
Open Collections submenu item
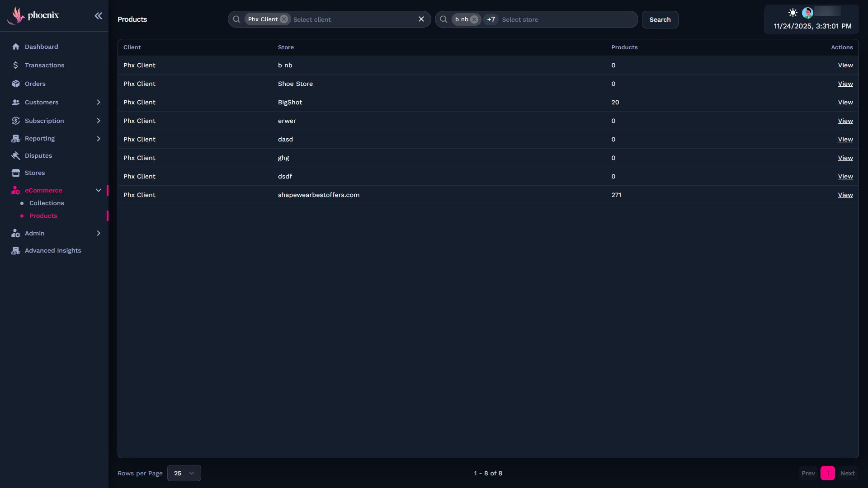(x=47, y=203)
